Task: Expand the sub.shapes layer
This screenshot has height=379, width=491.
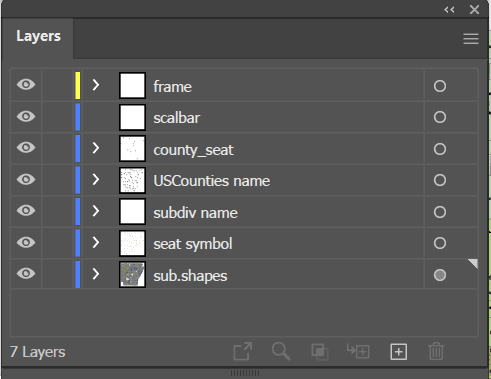Action: point(96,274)
